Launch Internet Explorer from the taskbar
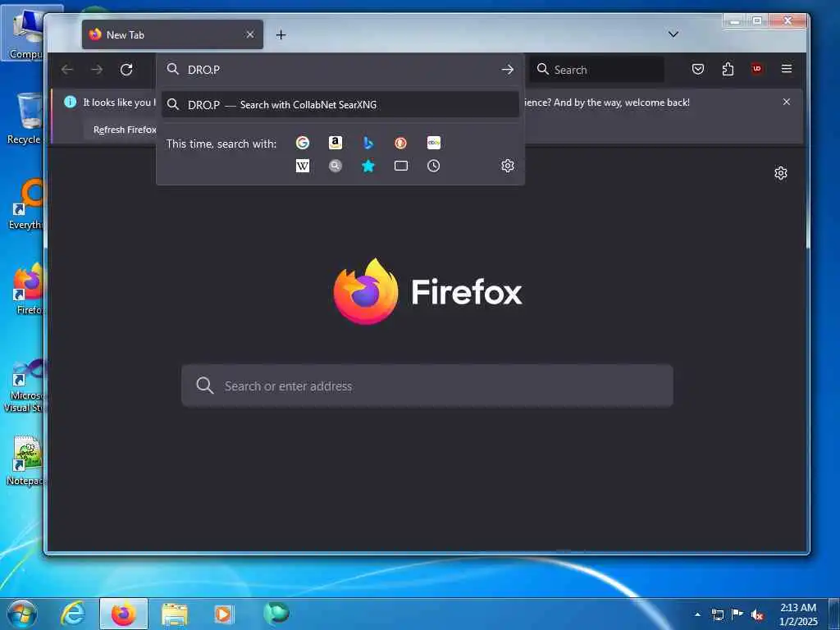The width and height of the screenshot is (840, 630). 73,614
